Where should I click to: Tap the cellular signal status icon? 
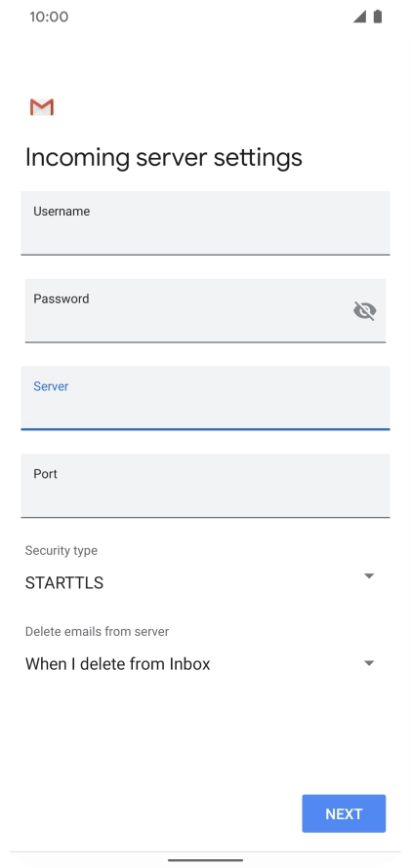click(359, 17)
